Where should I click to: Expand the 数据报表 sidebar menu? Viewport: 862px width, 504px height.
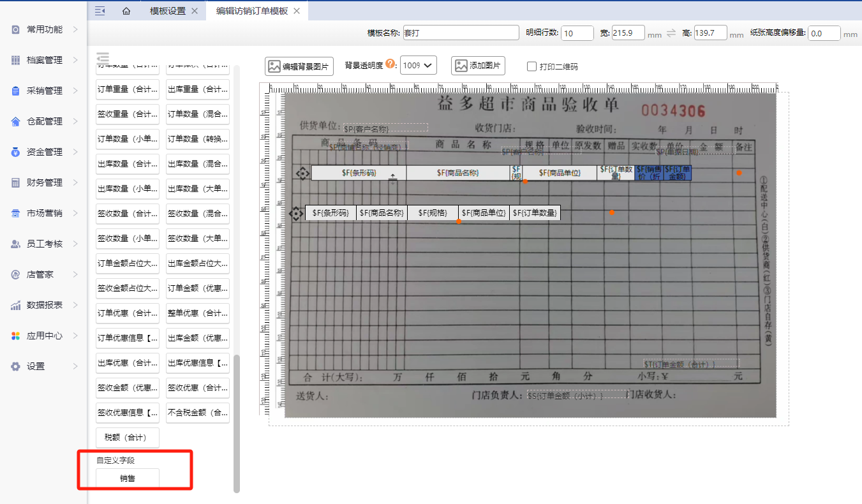[x=45, y=305]
